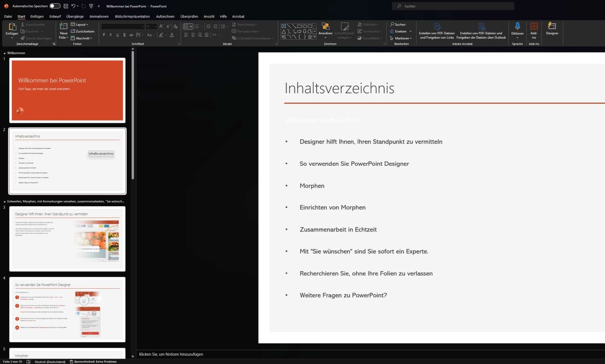Collapse the Willkommen section in slide panel
This screenshot has height=364, width=605.
coord(4,53)
